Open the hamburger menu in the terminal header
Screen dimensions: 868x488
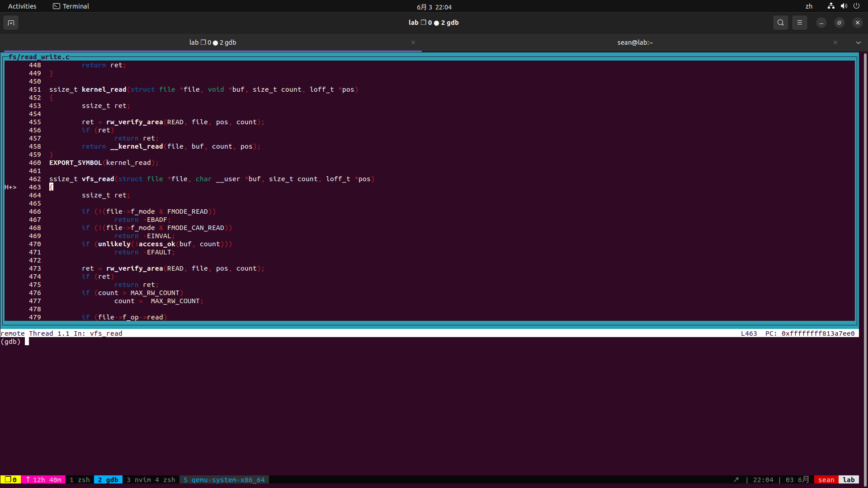[x=799, y=23]
